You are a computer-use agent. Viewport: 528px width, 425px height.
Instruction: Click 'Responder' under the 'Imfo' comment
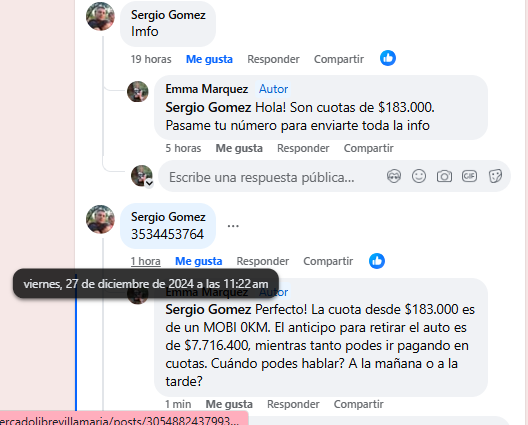click(273, 59)
